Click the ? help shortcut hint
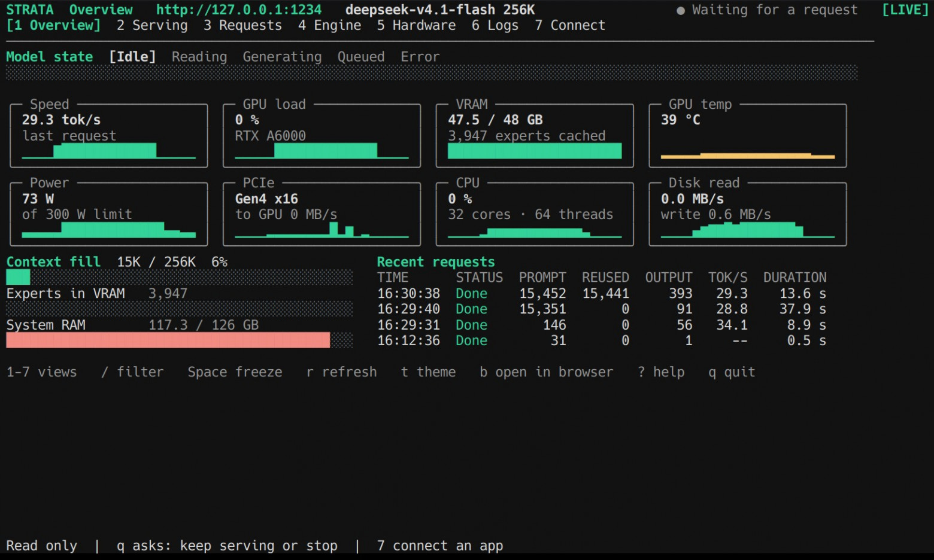This screenshot has height=560, width=934. coord(661,372)
